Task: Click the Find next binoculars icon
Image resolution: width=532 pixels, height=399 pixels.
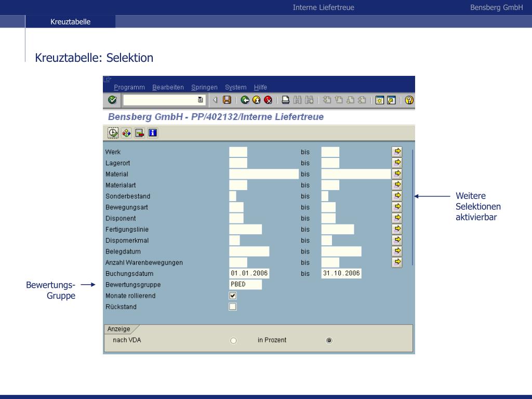Action: tap(309, 100)
